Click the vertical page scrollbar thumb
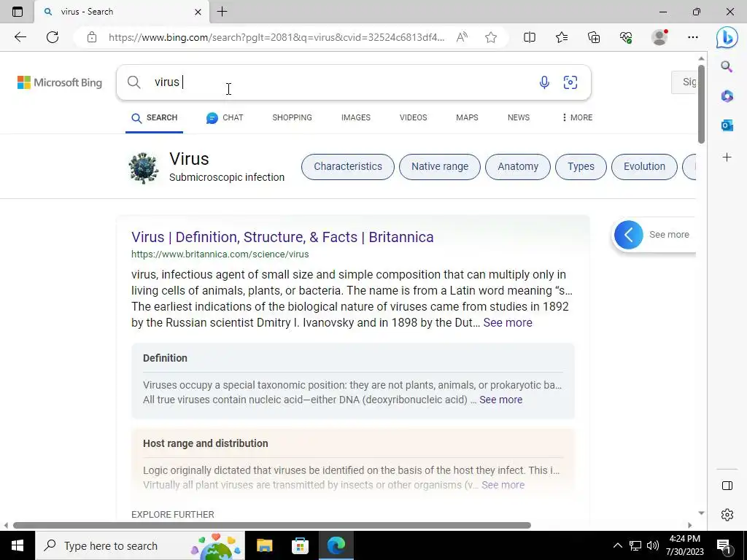The image size is (747, 560). click(701, 104)
